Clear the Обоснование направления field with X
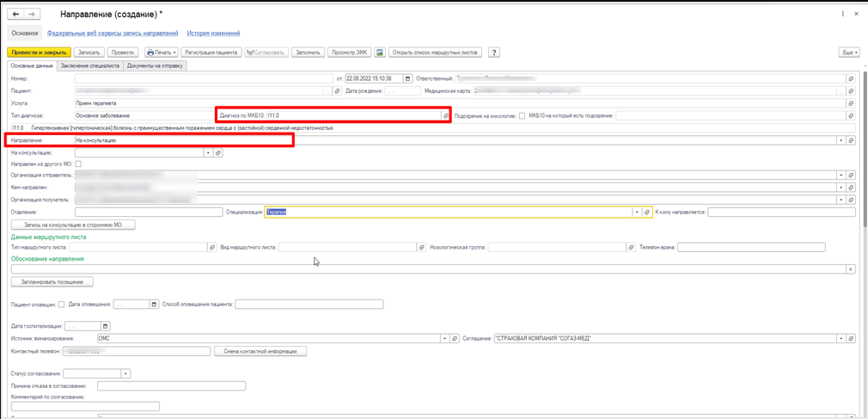868x419 pixels. 850,269
